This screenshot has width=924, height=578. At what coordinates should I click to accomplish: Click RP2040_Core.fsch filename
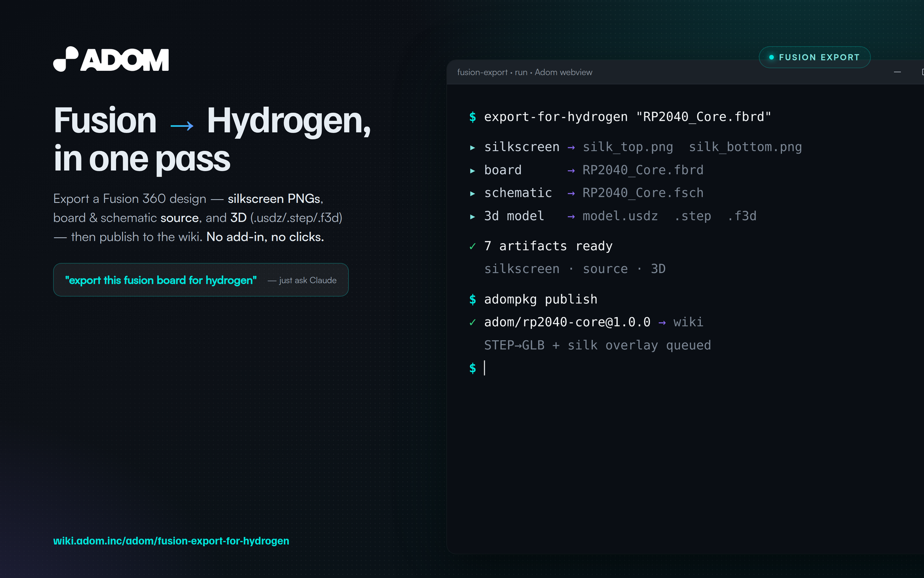643,193
